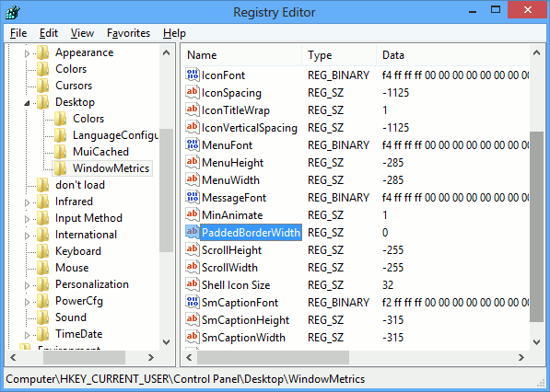The height and width of the screenshot is (392, 550).
Task: Open the Edit menu
Action: click(49, 33)
